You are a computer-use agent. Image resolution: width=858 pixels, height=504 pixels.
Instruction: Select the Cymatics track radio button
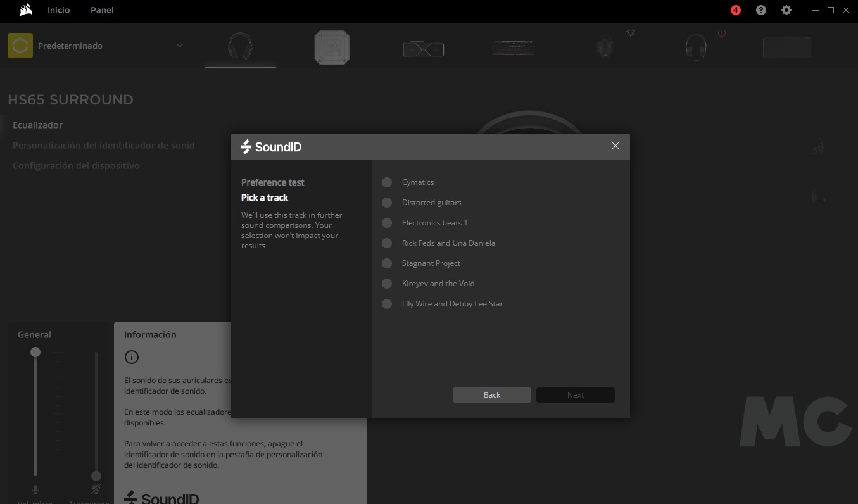[387, 182]
